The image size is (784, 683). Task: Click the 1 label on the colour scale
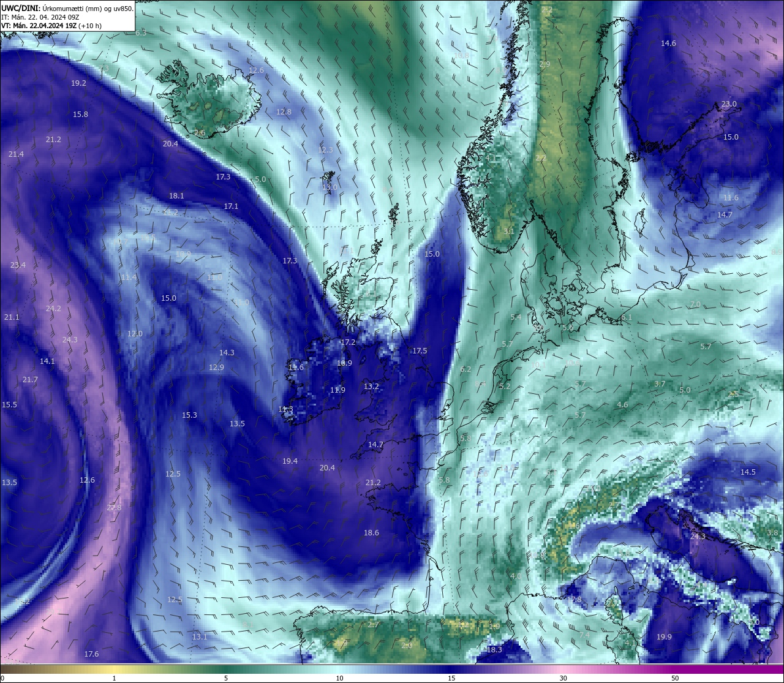115,678
